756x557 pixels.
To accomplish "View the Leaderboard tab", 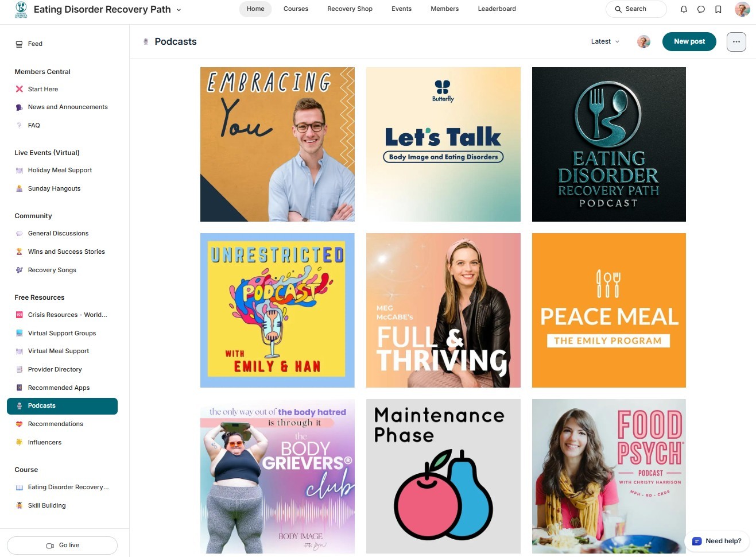I will coord(497,9).
